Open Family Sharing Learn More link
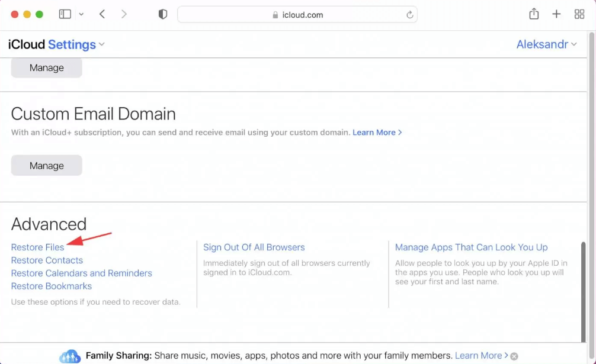The image size is (596, 364). point(481,356)
